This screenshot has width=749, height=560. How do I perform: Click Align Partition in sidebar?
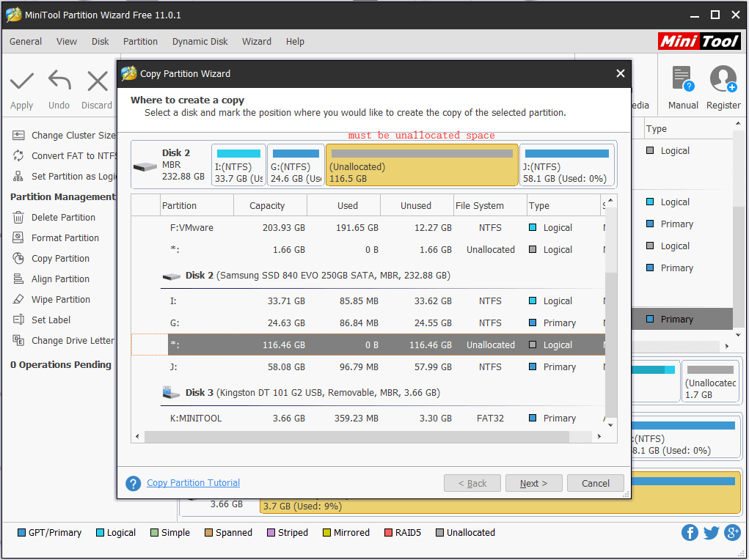(x=51, y=279)
